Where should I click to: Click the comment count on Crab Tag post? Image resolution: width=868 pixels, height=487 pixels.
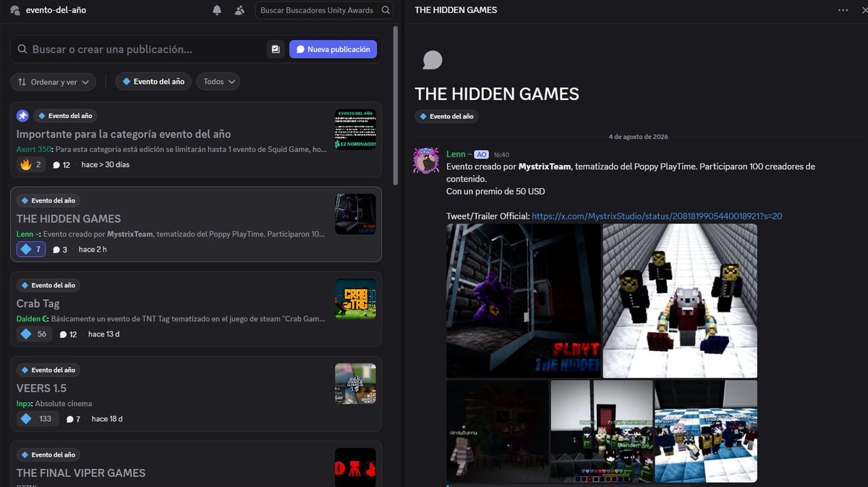click(x=69, y=334)
